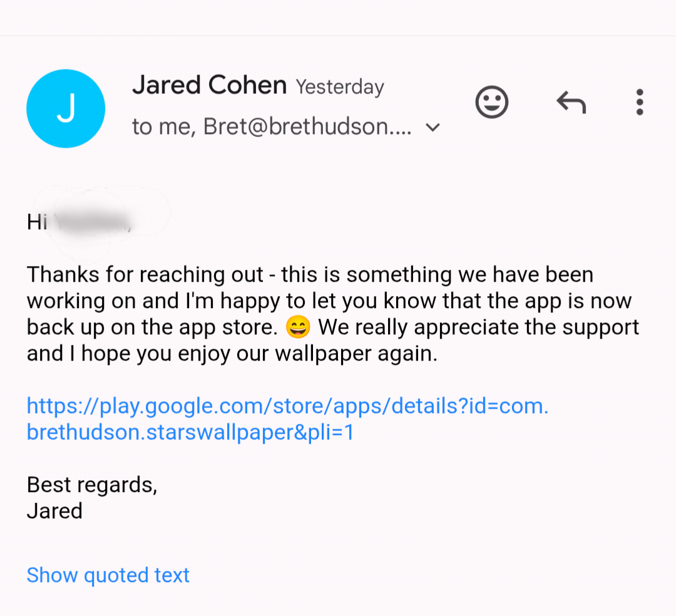Tap the Yesterday timestamp
676x616 pixels.
pyautogui.click(x=340, y=87)
